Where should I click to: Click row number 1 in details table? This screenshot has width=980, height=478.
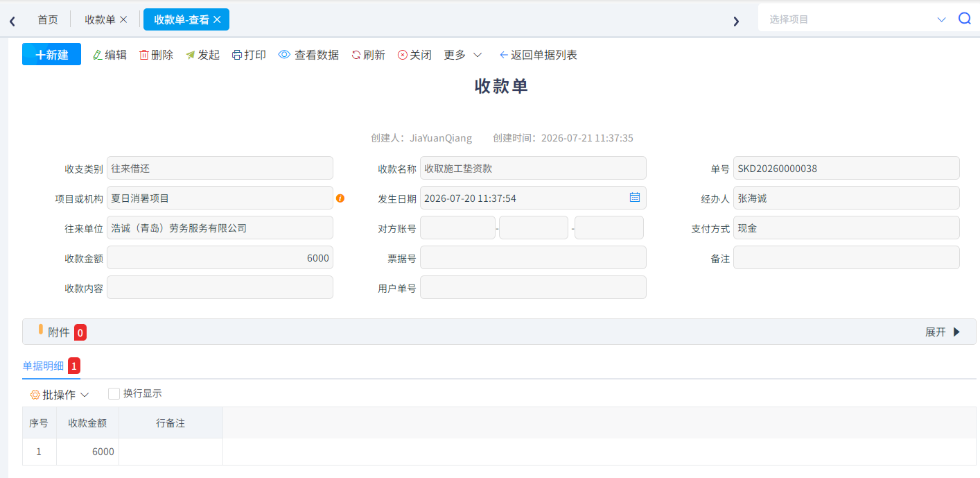coord(39,452)
